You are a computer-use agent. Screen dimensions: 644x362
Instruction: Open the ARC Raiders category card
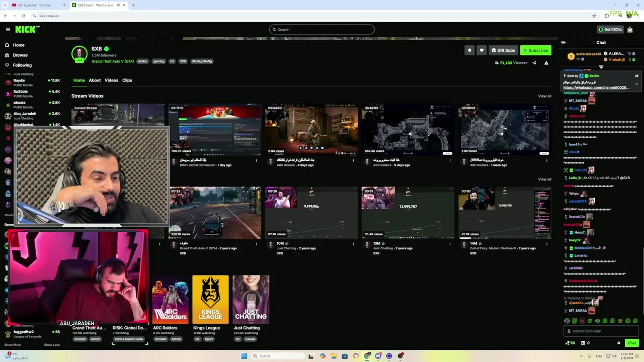[x=170, y=299]
